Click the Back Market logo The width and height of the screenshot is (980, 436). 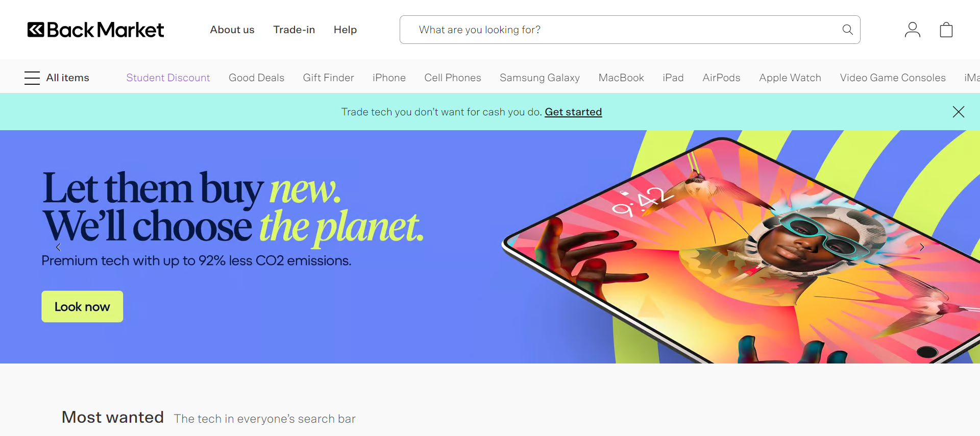[96, 30]
